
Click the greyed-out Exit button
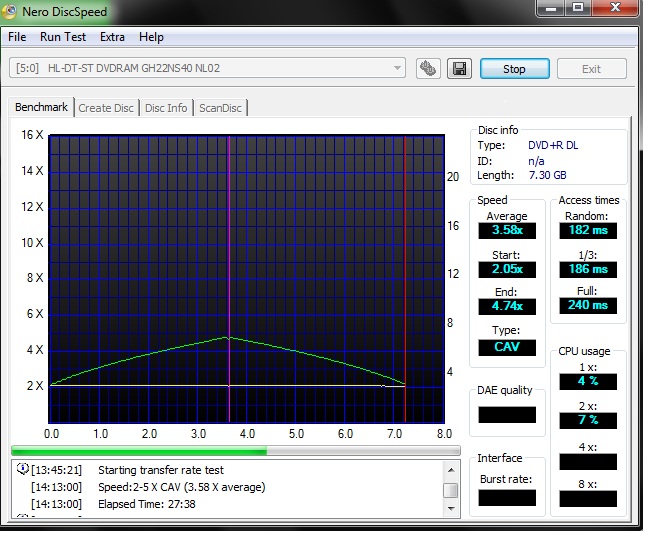click(591, 69)
